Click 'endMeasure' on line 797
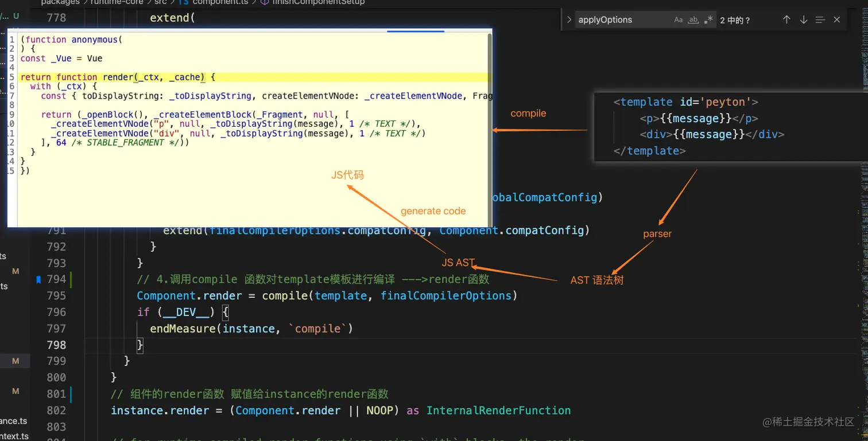The image size is (868, 441). point(183,329)
